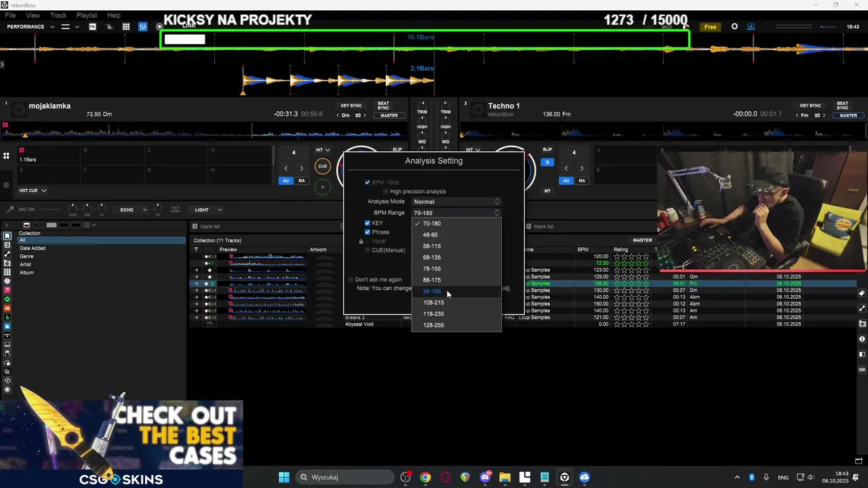Open the Help menu

[114, 15]
